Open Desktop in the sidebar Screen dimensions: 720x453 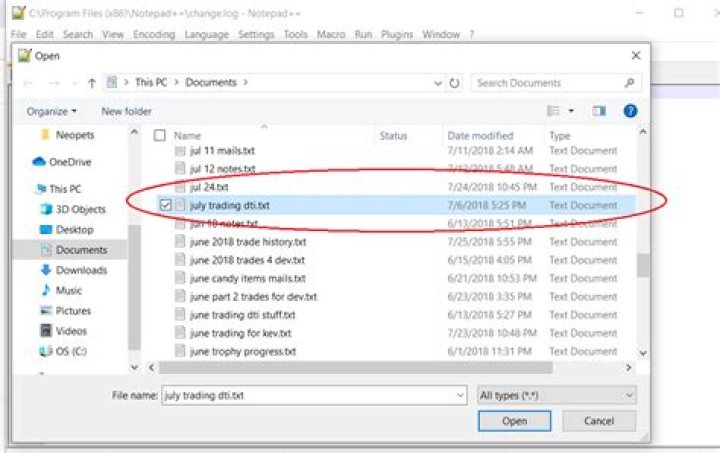[67, 229]
